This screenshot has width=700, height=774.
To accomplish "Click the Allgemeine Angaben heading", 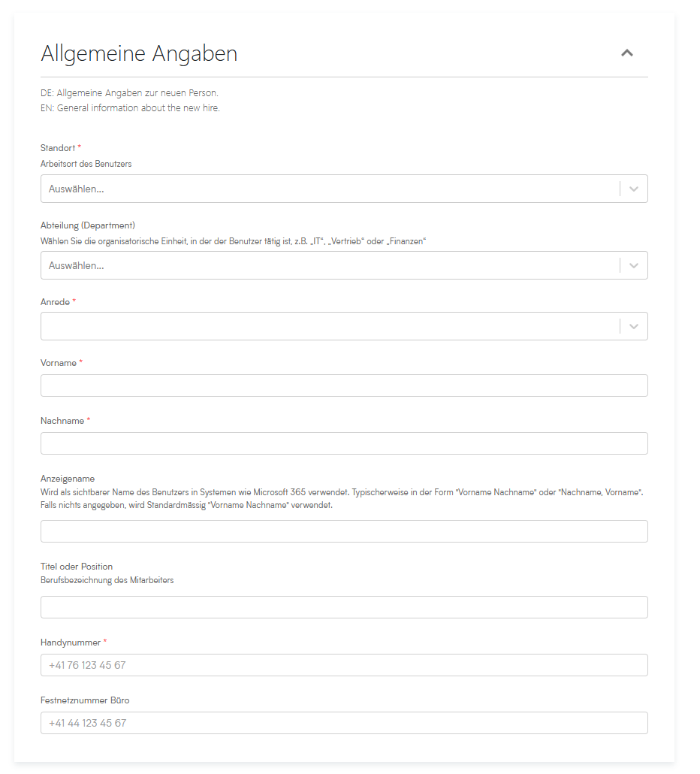I will pos(139,54).
